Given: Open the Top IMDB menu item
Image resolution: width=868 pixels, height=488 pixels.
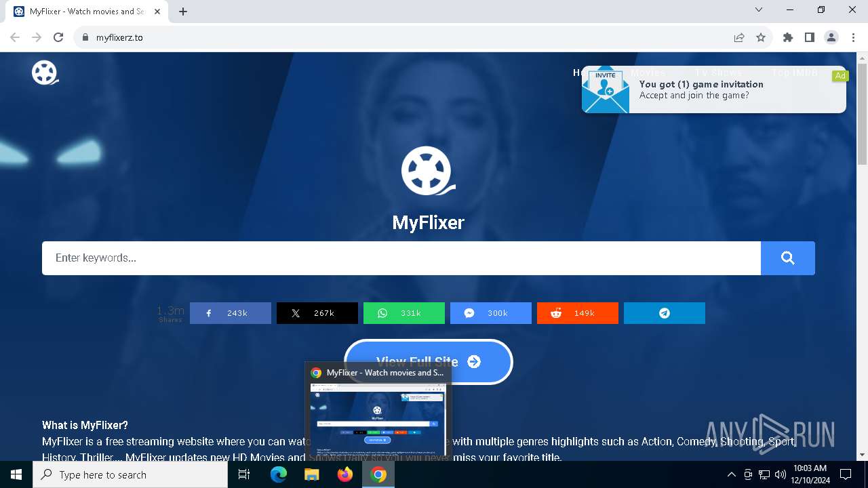Looking at the screenshot, I should pos(795,73).
